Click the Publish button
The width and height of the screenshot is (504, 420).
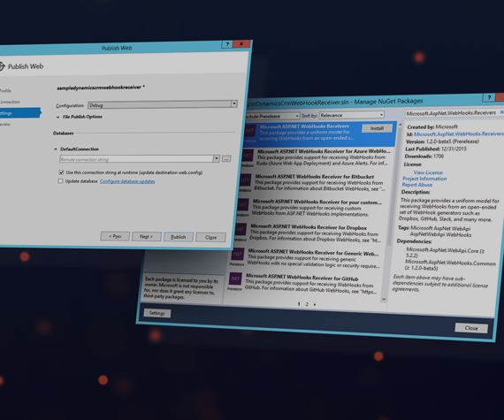coord(179,237)
